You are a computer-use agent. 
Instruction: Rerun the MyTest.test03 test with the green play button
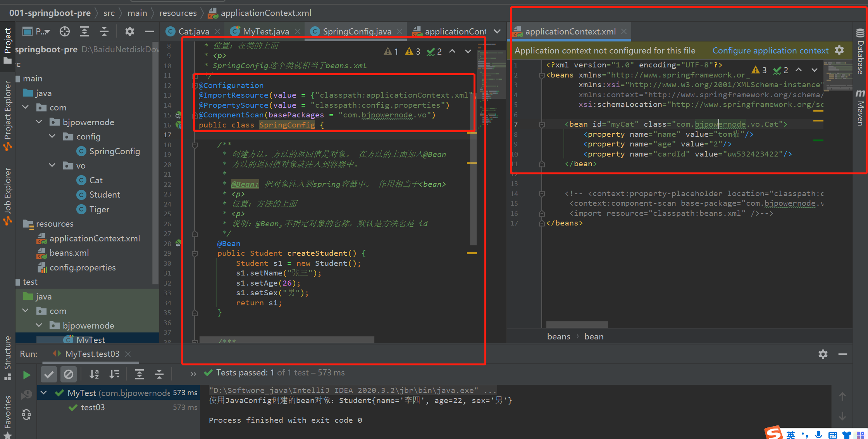(26, 375)
